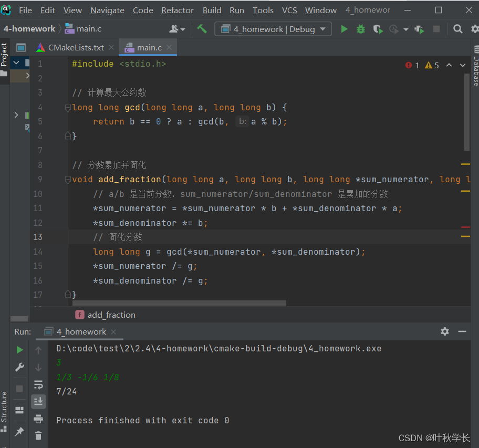The height and width of the screenshot is (448, 479).
Task: Open the 4_homework | Debug configuration dropdown
Action: click(273, 29)
